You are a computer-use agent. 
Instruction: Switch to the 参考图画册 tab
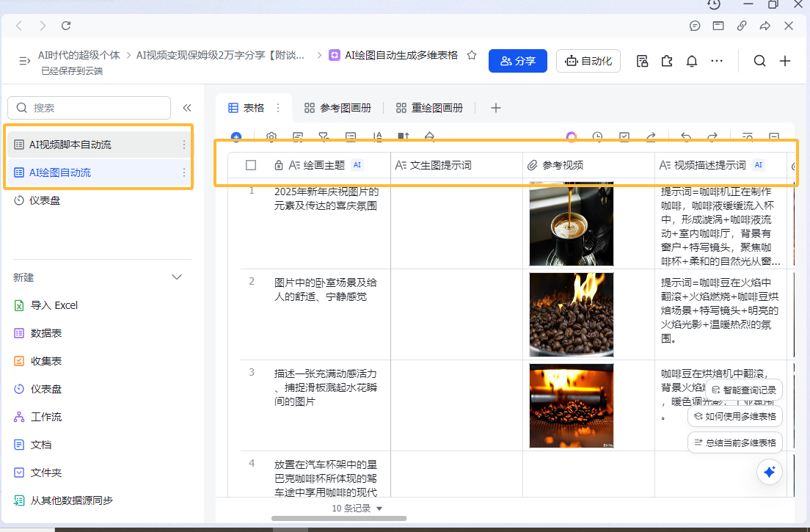338,107
